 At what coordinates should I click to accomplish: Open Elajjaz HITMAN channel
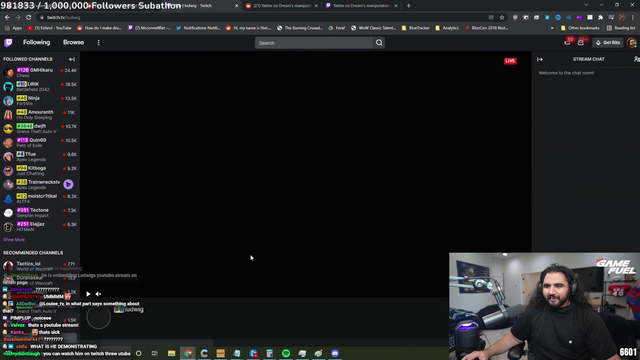point(40,227)
